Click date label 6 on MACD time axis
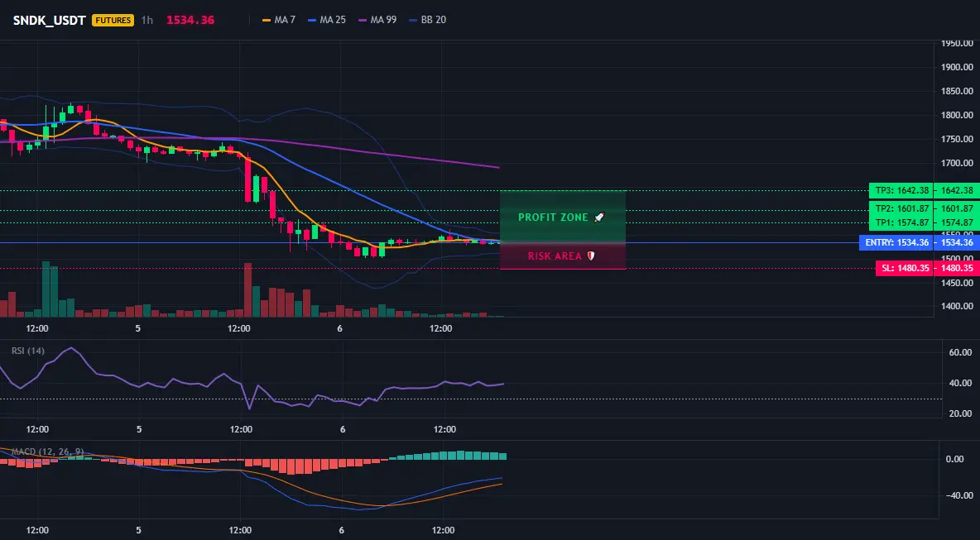The width and height of the screenshot is (980, 540). (343, 531)
